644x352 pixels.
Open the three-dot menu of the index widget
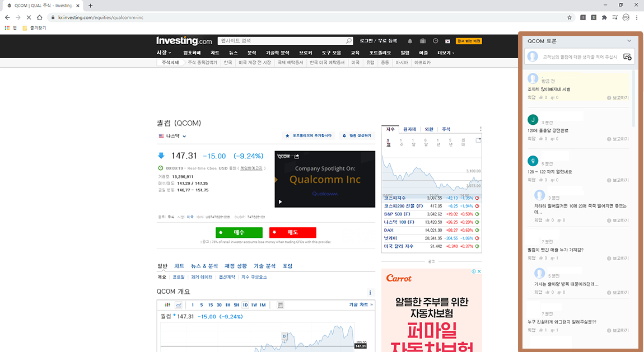(x=480, y=129)
